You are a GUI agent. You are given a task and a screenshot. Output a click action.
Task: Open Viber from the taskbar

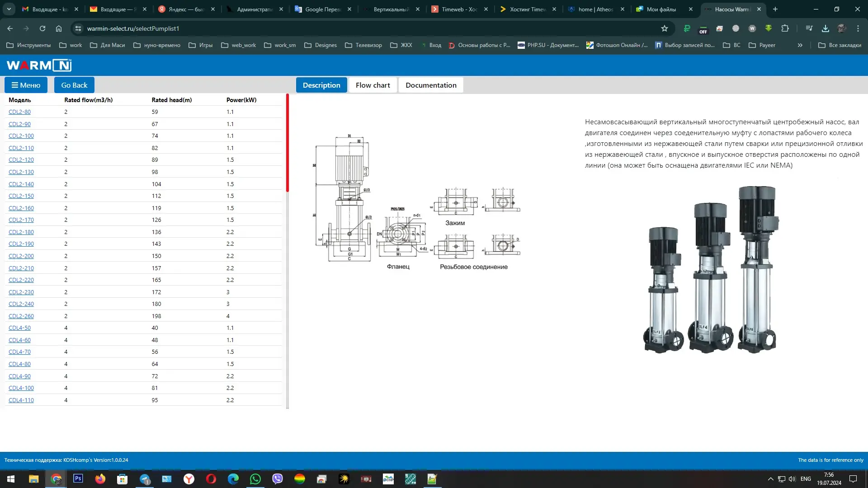click(278, 479)
